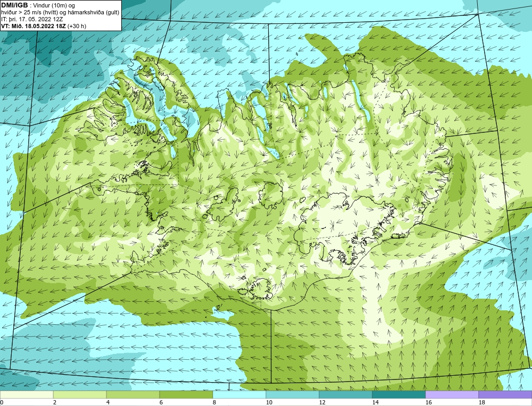Select the purple swatch above 18 m/s
The image size is (532, 406).
(505, 394)
